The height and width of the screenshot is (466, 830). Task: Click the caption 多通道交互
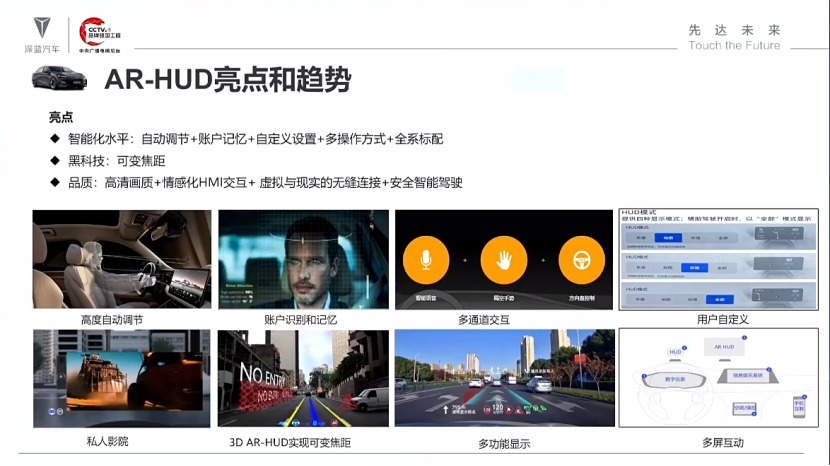(x=484, y=320)
